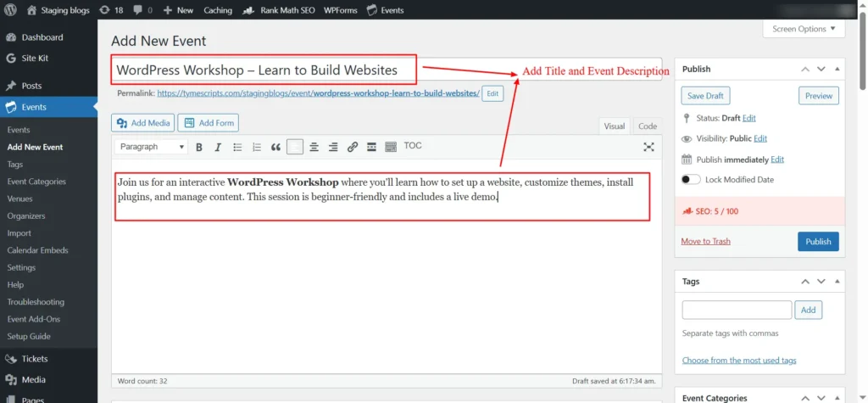Click the Preview button
The image size is (868, 403).
point(819,95)
